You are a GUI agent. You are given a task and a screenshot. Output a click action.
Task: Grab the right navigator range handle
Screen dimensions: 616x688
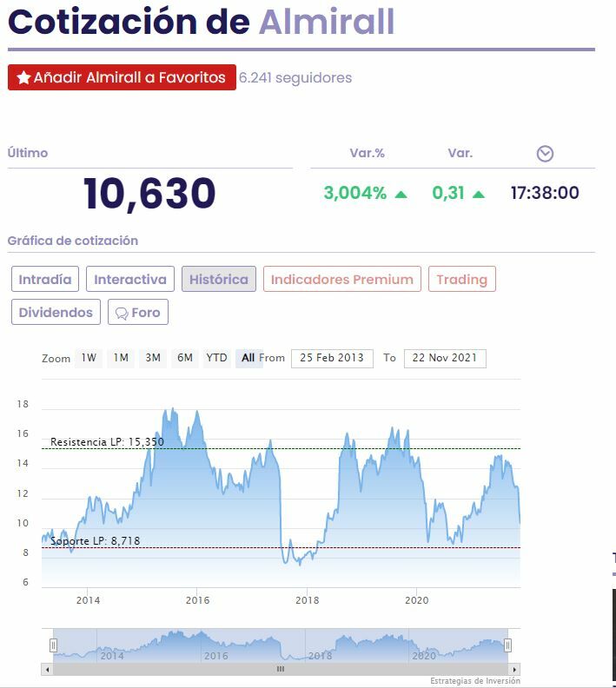(x=507, y=645)
